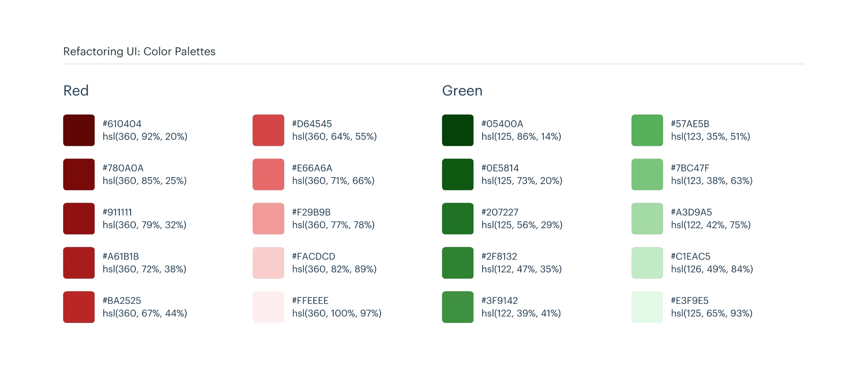
Task: Click the #F29B9B light red swatch
Action: [268, 219]
